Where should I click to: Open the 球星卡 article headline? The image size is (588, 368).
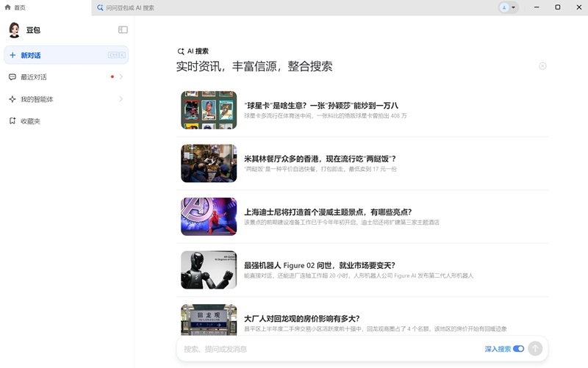[321, 106]
